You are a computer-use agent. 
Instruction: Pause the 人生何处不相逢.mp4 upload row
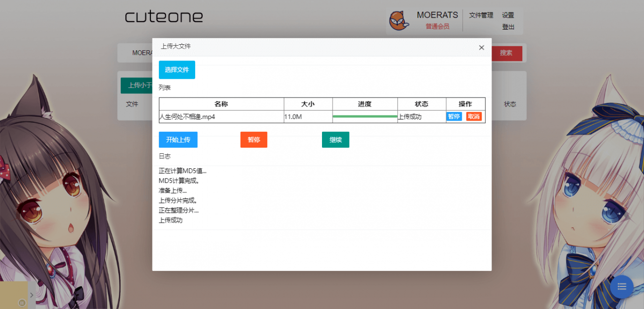click(454, 116)
